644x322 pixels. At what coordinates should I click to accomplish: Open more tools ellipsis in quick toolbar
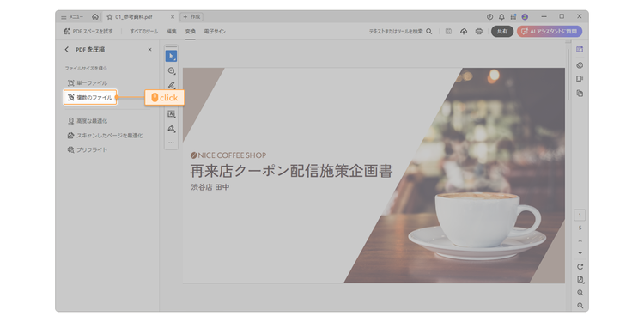171,143
